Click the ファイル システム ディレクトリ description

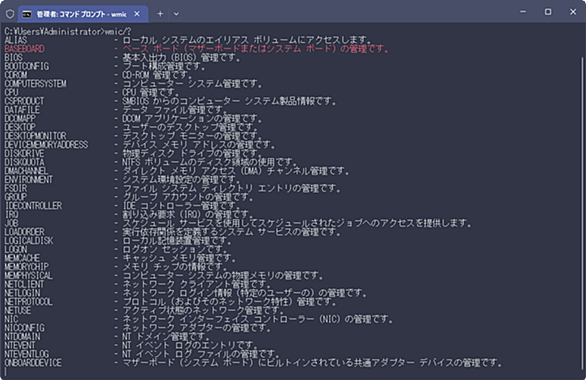click(x=232, y=188)
